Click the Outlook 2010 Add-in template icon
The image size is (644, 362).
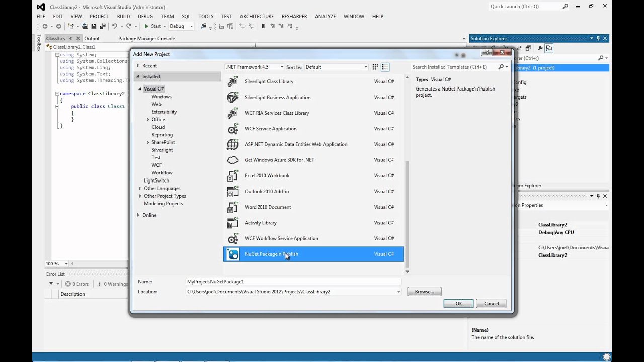(x=233, y=191)
